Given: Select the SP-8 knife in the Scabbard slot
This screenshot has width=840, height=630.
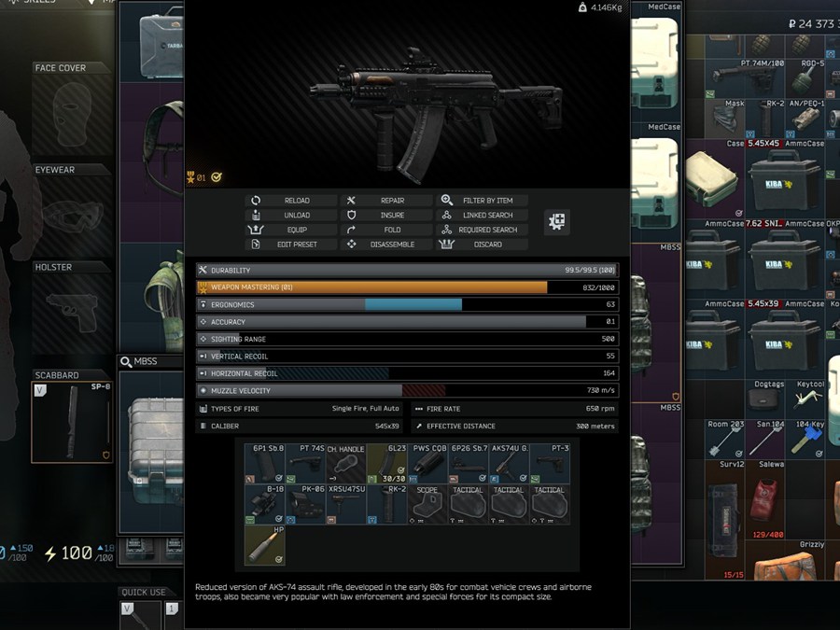Looking at the screenshot, I should (72, 422).
